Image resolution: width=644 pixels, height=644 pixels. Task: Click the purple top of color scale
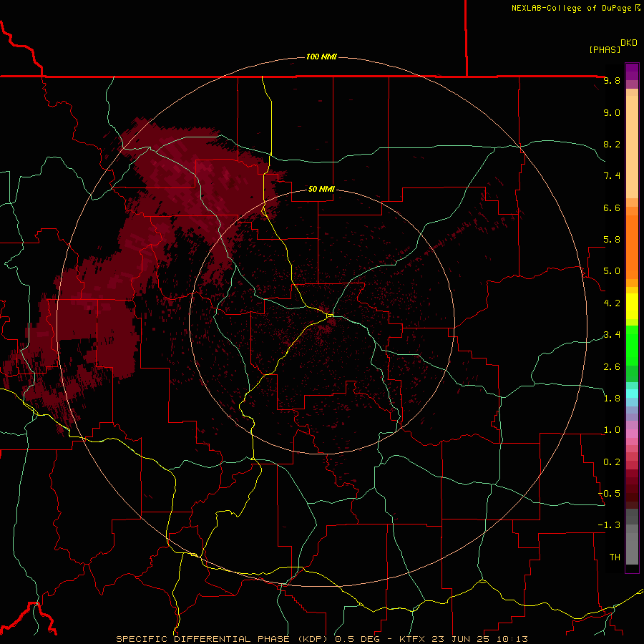coord(632,72)
